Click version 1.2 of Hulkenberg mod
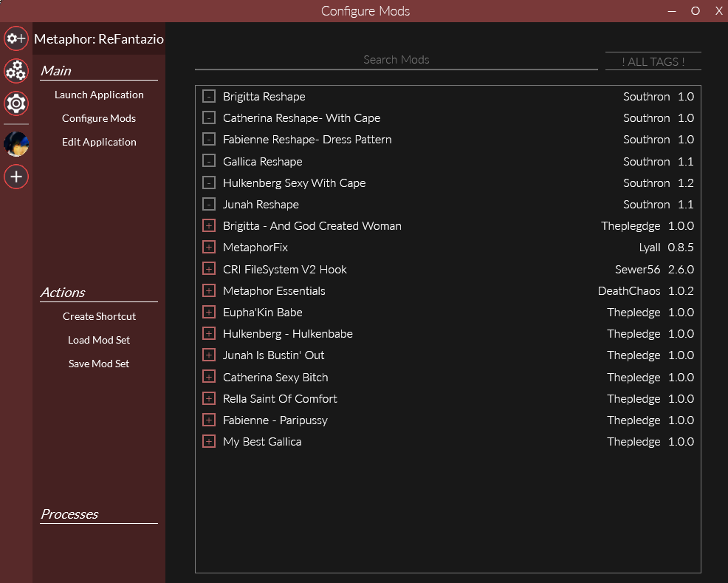The image size is (728, 583). point(686,183)
